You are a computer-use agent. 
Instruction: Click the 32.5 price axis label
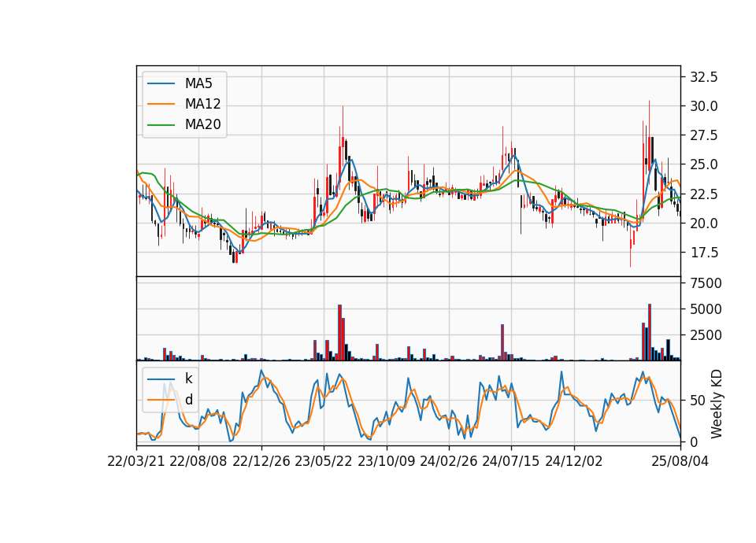tap(704, 77)
